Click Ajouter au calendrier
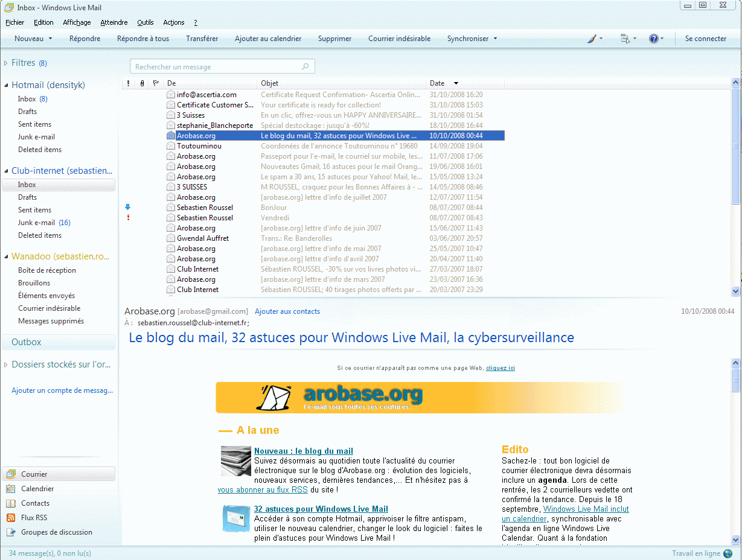The height and width of the screenshot is (560, 742). coord(268,39)
